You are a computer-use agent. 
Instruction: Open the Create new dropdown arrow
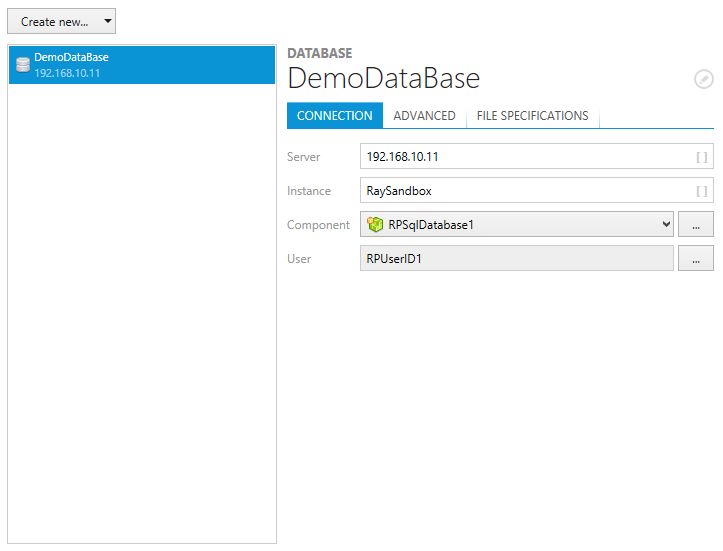pos(108,21)
